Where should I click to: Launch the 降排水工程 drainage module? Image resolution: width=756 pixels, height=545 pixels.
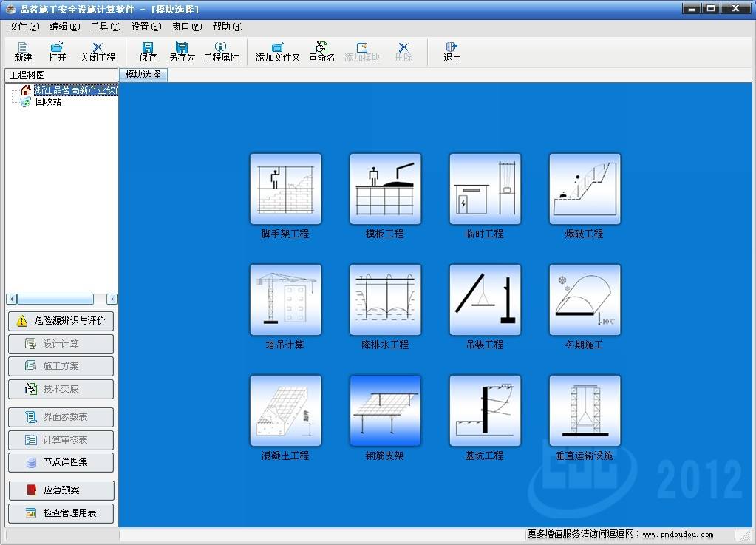(x=385, y=300)
